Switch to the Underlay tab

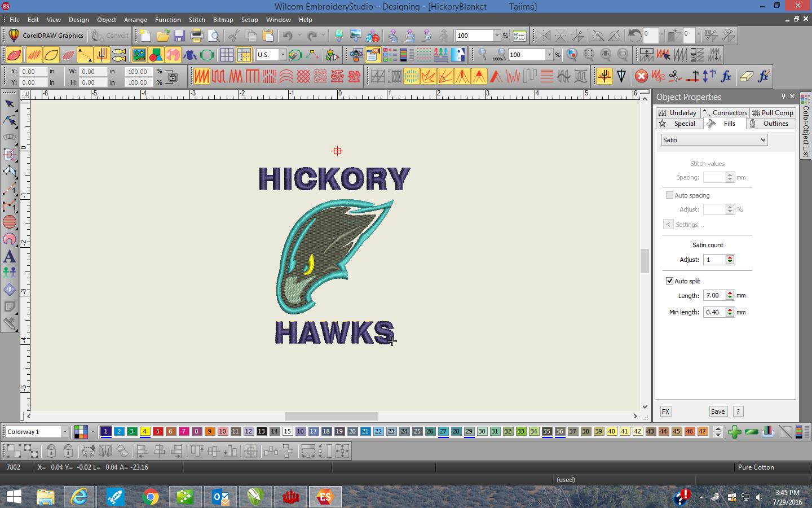coord(678,113)
